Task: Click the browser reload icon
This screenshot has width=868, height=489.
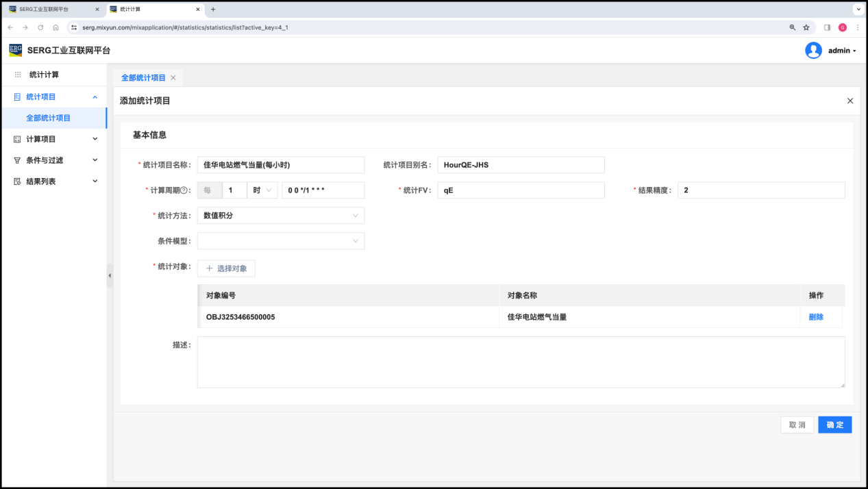Action: click(x=40, y=27)
